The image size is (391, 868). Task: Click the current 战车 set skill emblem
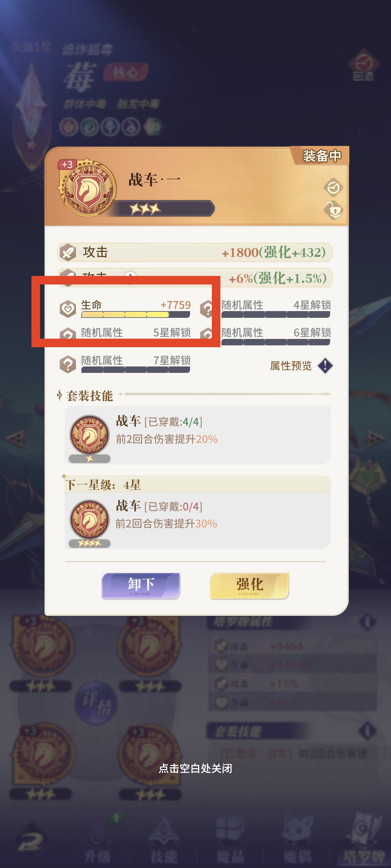89,435
